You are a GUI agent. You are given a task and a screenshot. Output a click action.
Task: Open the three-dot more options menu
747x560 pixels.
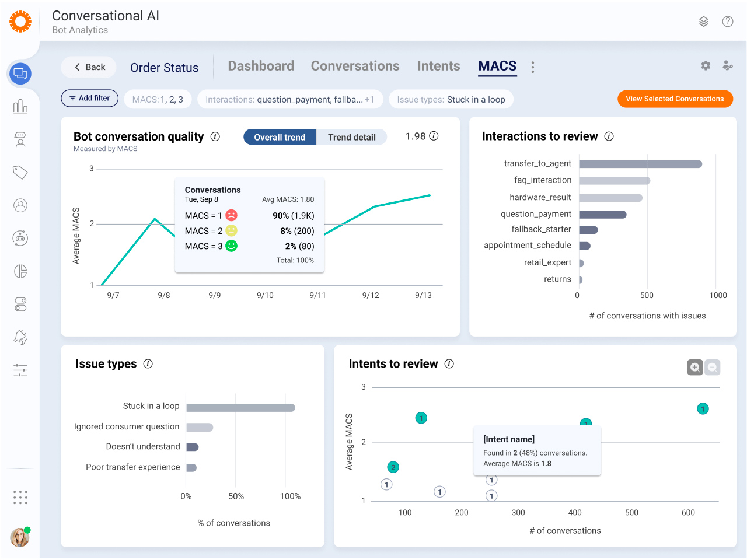click(x=533, y=67)
